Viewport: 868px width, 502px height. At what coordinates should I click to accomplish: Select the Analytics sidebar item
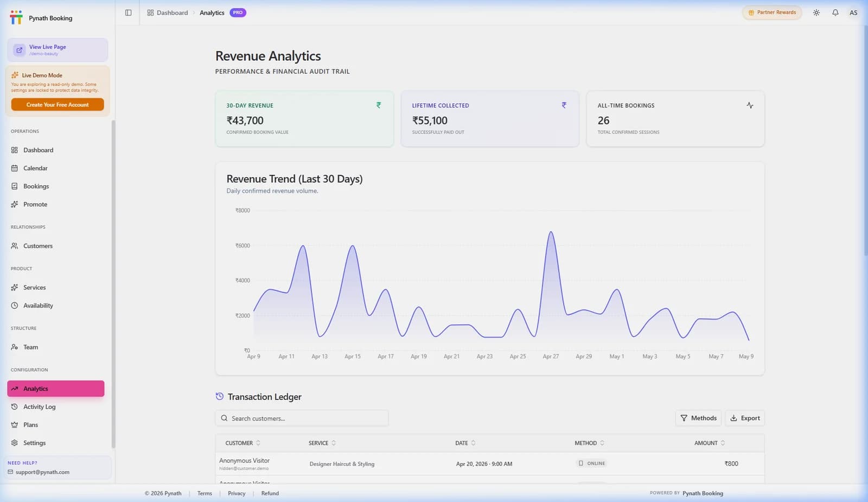click(55, 389)
